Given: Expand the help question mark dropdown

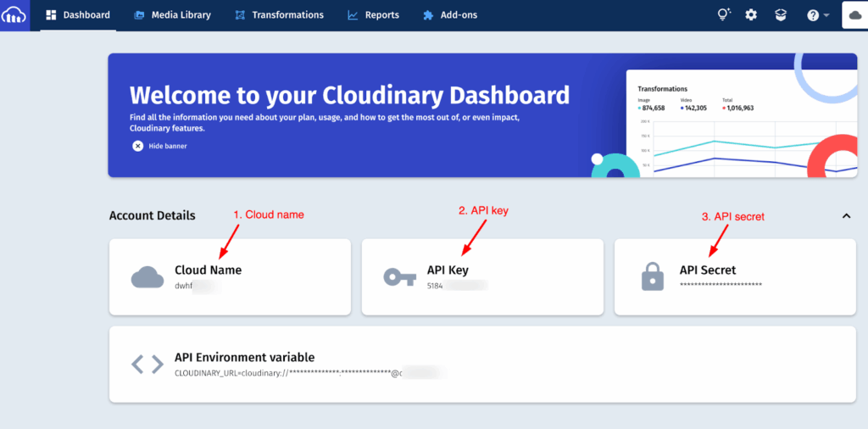Looking at the screenshot, I should [817, 15].
